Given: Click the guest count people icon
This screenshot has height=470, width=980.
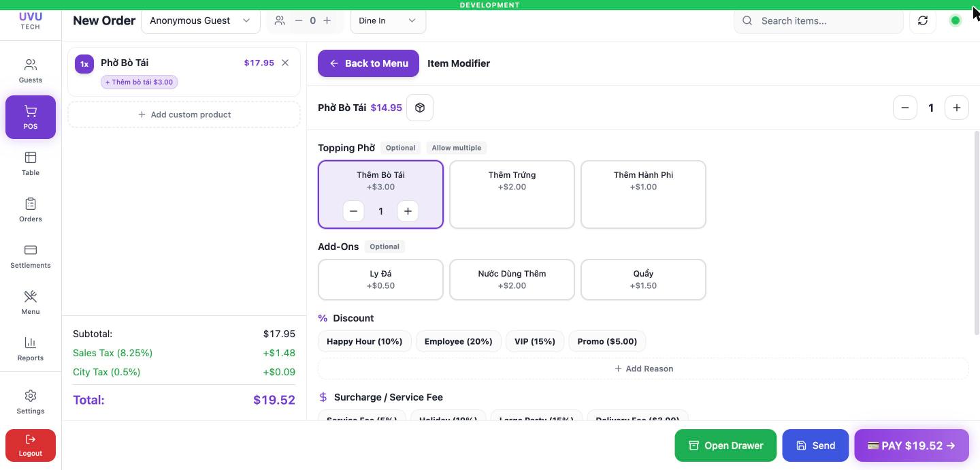Looking at the screenshot, I should (280, 20).
